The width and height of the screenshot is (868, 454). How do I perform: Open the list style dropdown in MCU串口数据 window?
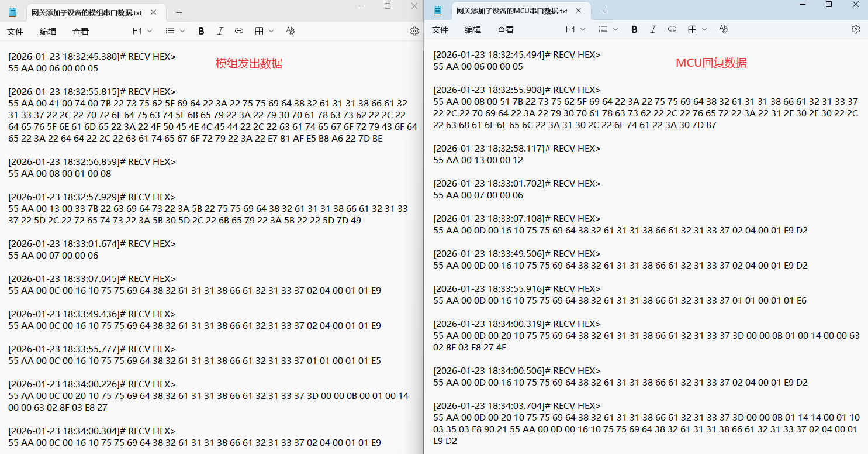click(x=608, y=29)
